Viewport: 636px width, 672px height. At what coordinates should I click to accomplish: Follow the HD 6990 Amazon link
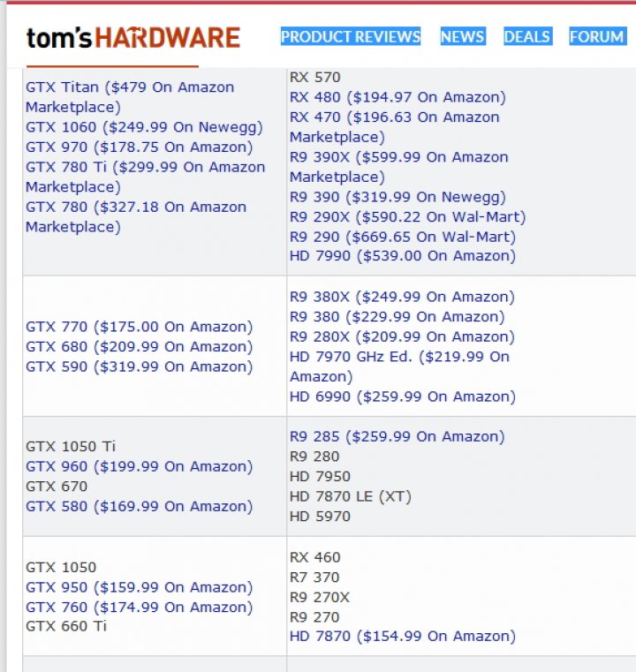(403, 396)
